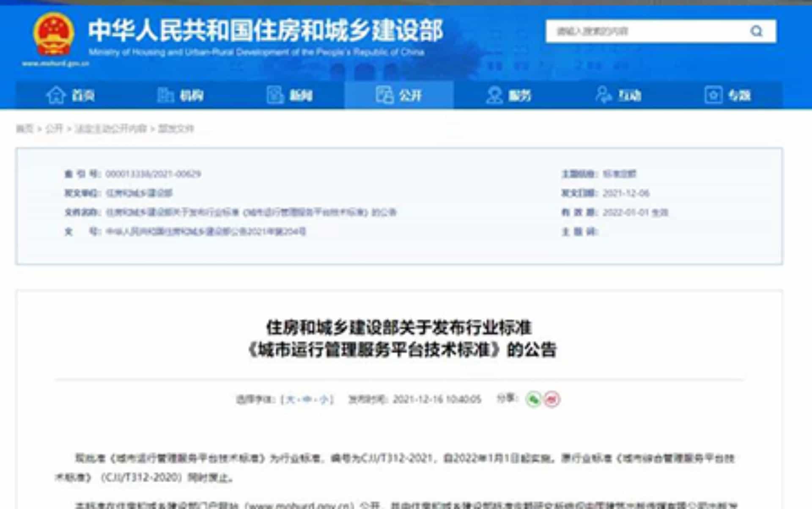The image size is (812, 509).
Task: Open the 互动 navigation tab
Action: (630, 96)
